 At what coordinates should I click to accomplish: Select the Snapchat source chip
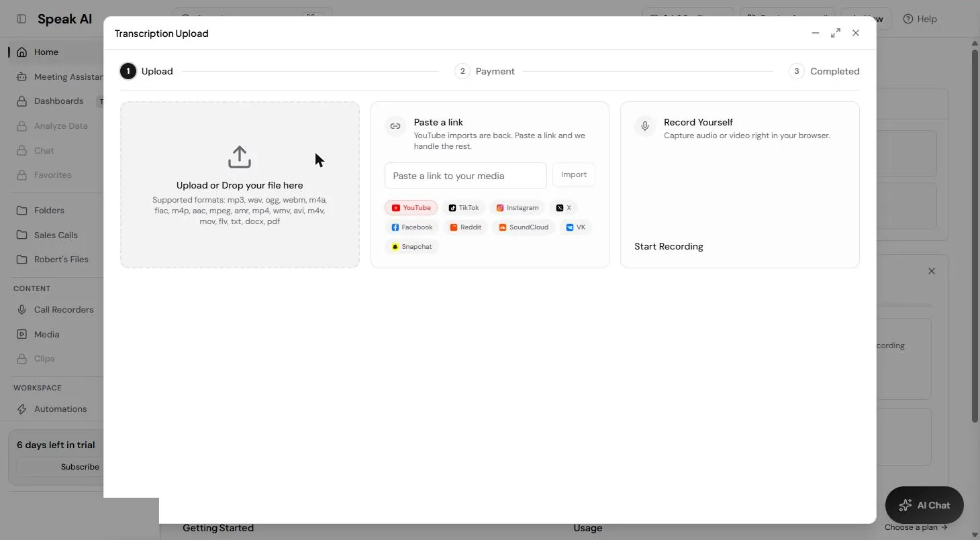pos(411,247)
